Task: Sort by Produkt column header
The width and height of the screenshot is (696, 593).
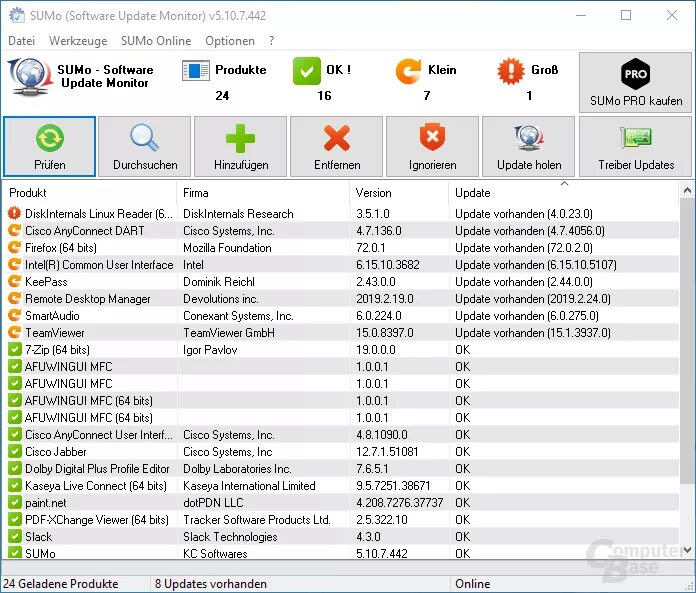Action: (90, 193)
